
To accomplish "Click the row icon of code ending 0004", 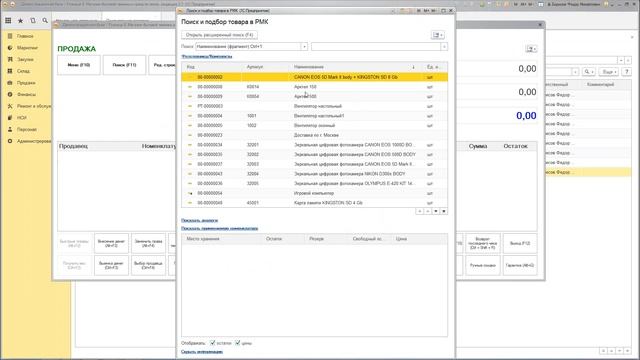I will tap(190, 116).
